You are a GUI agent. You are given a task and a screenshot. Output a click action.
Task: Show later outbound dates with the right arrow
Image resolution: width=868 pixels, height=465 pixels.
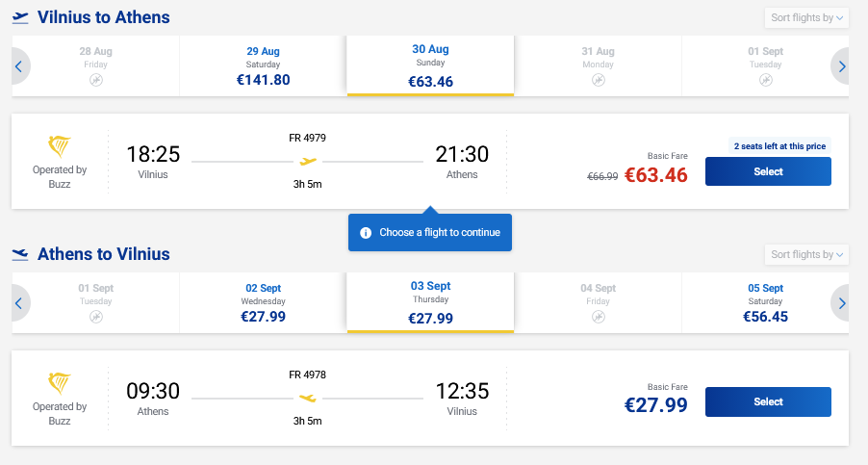(x=841, y=66)
